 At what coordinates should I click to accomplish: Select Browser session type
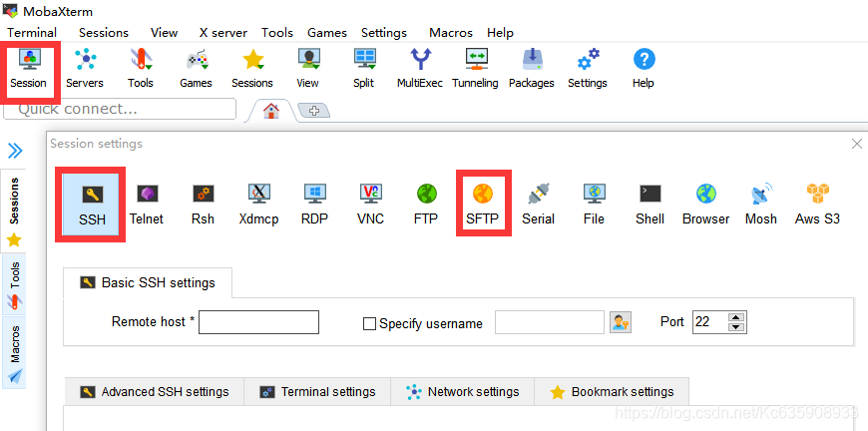(705, 205)
